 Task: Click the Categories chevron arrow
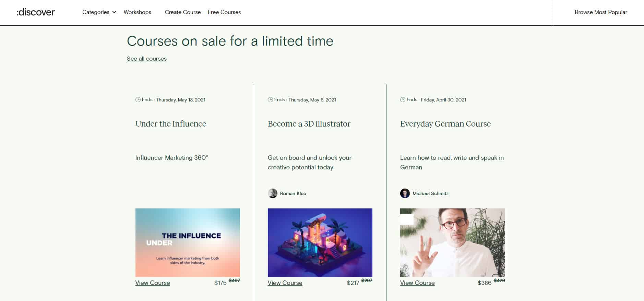(x=114, y=12)
